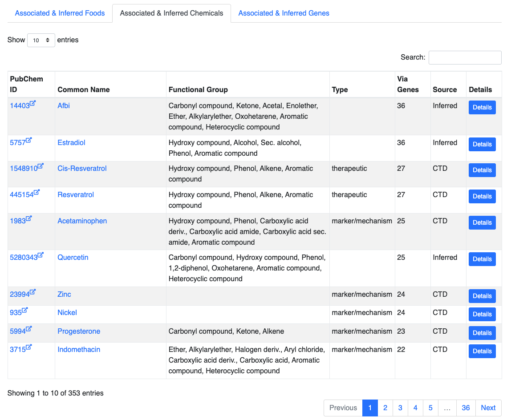Open PubChem ID 23994 link
Image resolution: width=511 pixels, height=420 pixels.
click(20, 294)
